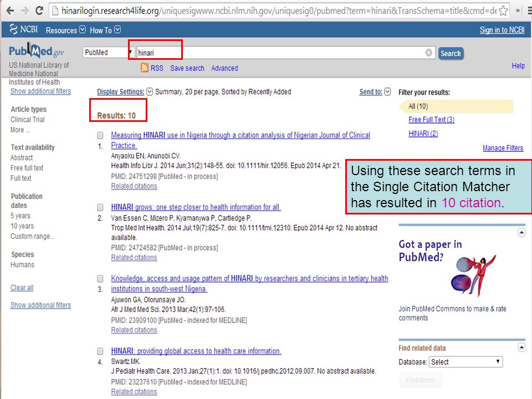Tick checkbox for HINARI grows article

100,207
